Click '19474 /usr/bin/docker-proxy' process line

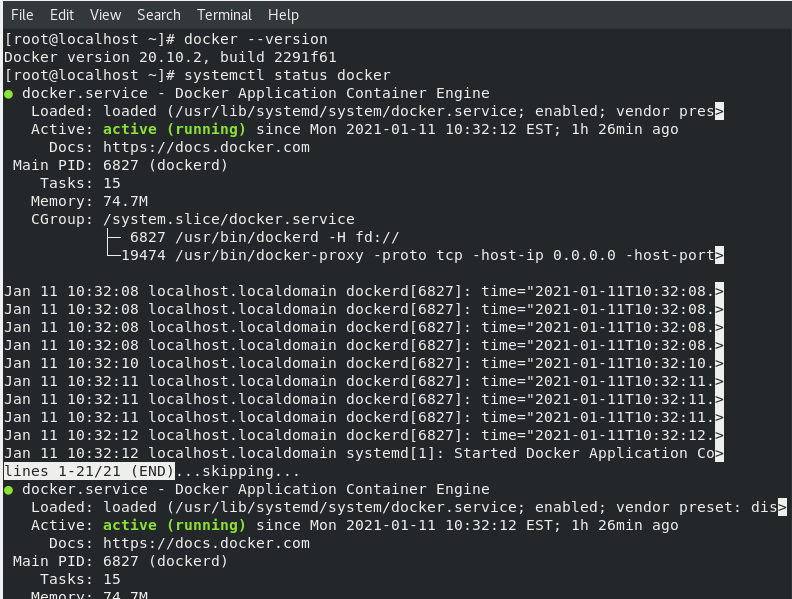click(422, 255)
